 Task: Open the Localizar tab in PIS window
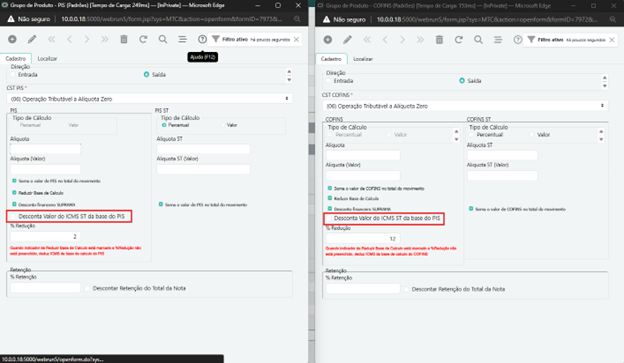point(47,59)
